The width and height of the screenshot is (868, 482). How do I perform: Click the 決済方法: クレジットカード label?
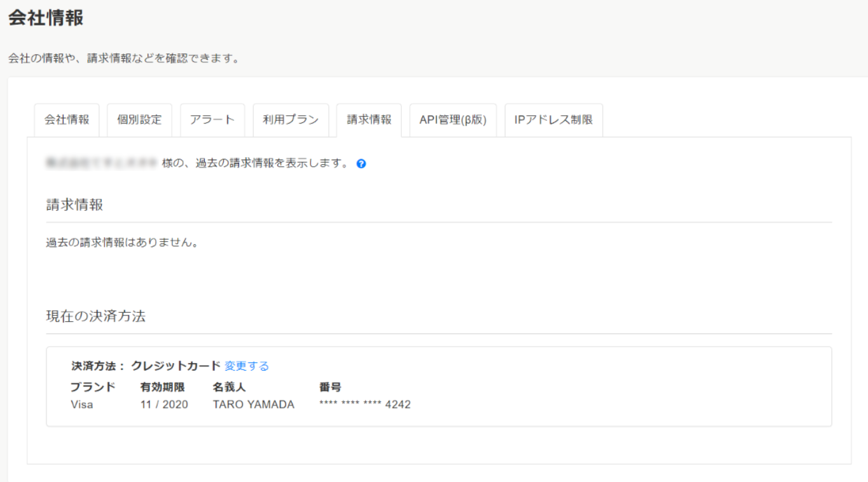coord(146,366)
